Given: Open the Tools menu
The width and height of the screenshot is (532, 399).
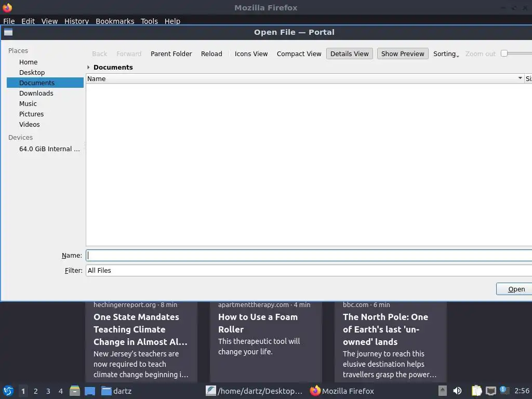Looking at the screenshot, I should [x=149, y=21].
